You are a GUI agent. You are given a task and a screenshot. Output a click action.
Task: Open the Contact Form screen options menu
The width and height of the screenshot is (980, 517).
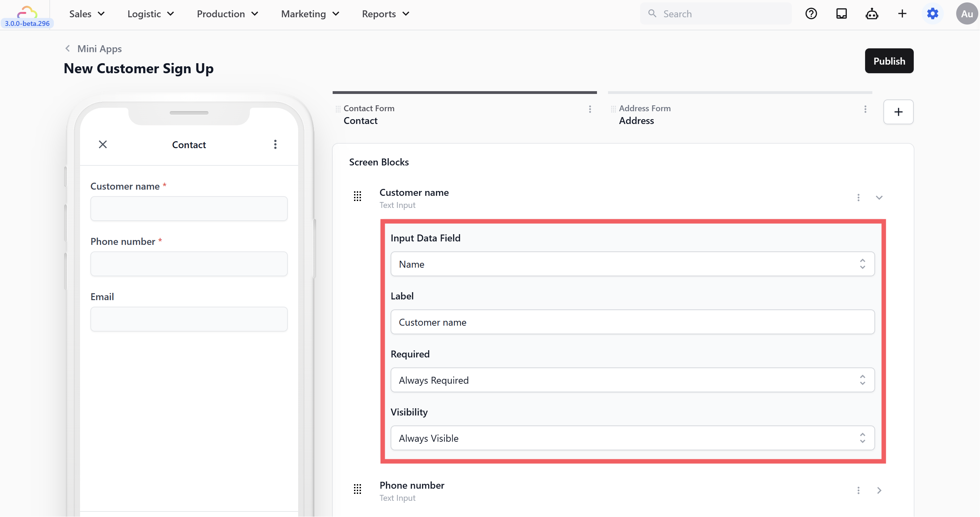point(590,109)
